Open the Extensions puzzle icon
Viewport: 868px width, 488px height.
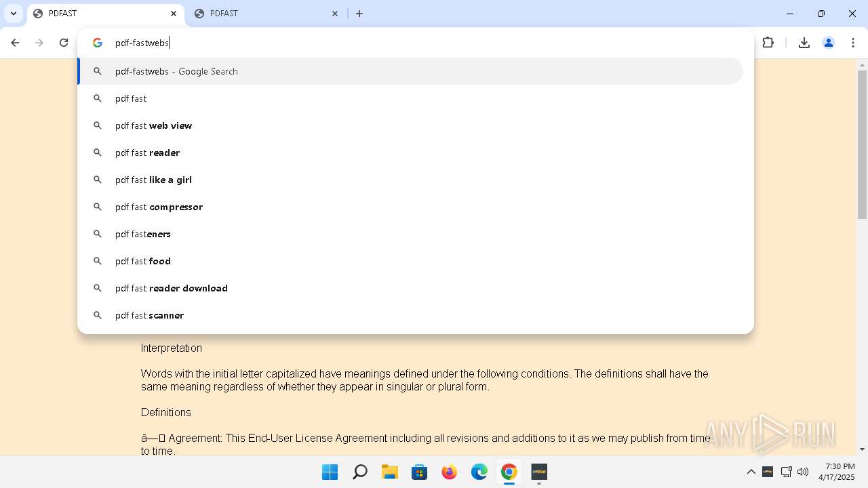[768, 43]
